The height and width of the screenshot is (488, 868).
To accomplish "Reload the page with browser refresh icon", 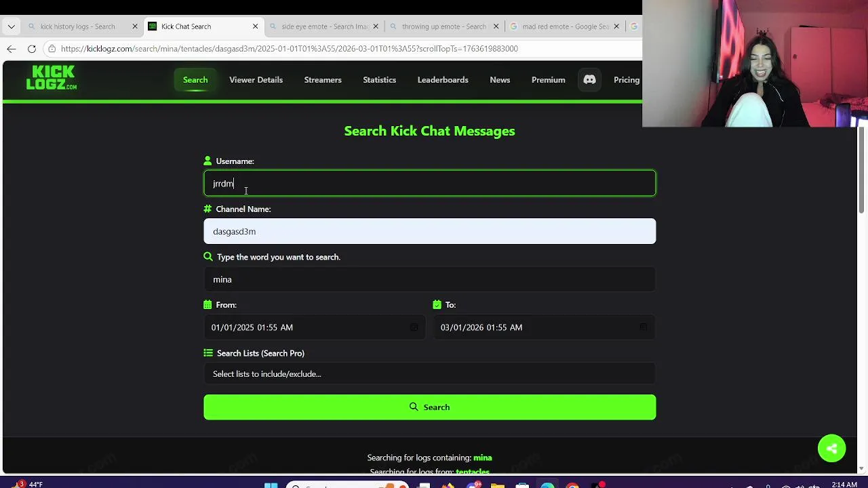I will 32,49.
